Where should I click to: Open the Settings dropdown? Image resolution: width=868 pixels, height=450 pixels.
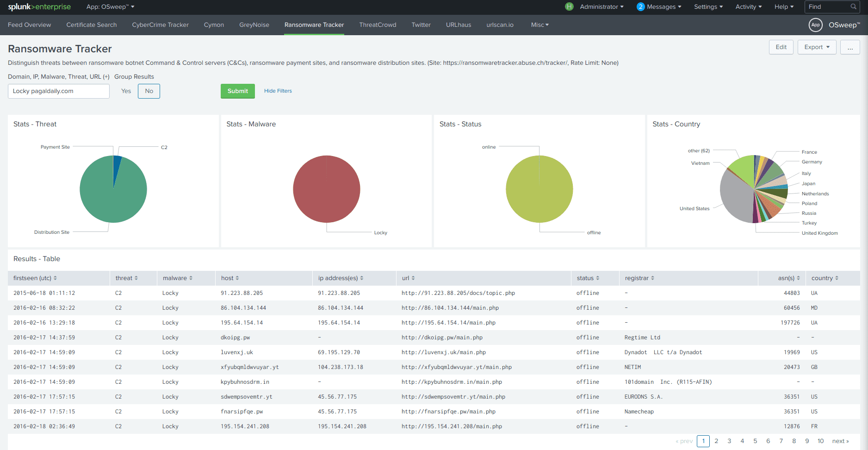708,6
